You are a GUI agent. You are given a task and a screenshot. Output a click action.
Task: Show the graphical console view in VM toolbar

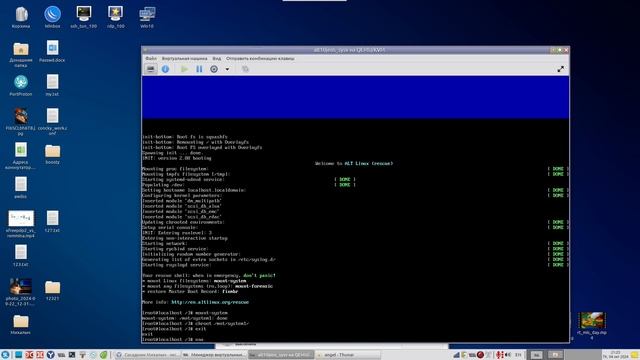(x=151, y=69)
